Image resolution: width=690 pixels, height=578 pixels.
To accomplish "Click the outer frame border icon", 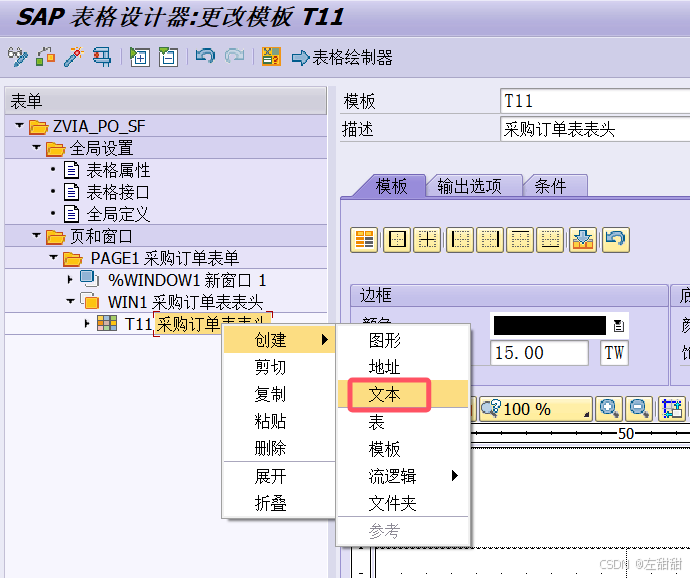I will click(x=397, y=240).
